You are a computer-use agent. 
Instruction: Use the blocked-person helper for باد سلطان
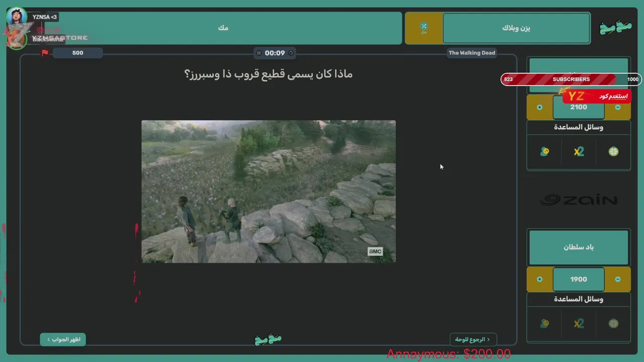(544, 323)
